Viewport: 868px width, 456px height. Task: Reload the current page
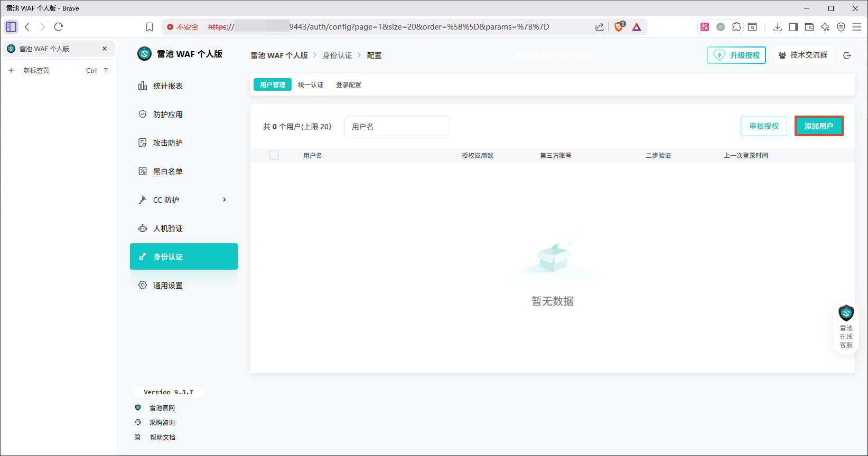tap(59, 27)
